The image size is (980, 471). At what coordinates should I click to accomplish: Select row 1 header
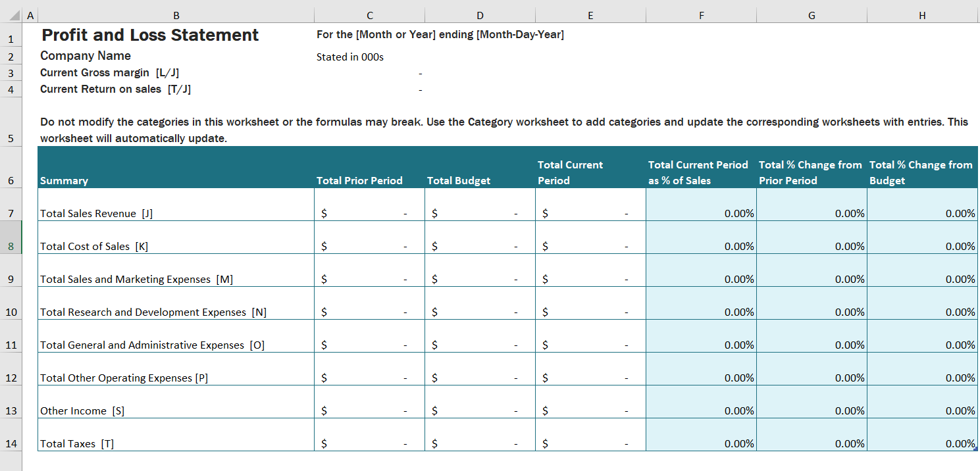point(11,35)
